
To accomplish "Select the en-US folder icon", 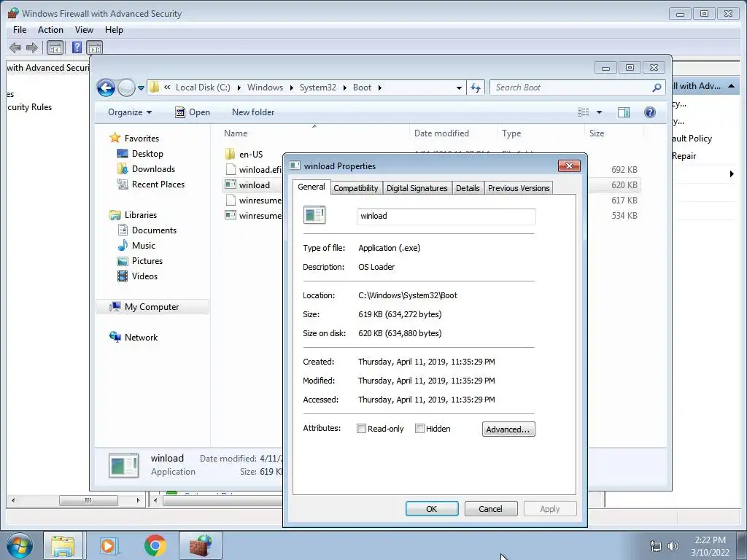I will [230, 155].
